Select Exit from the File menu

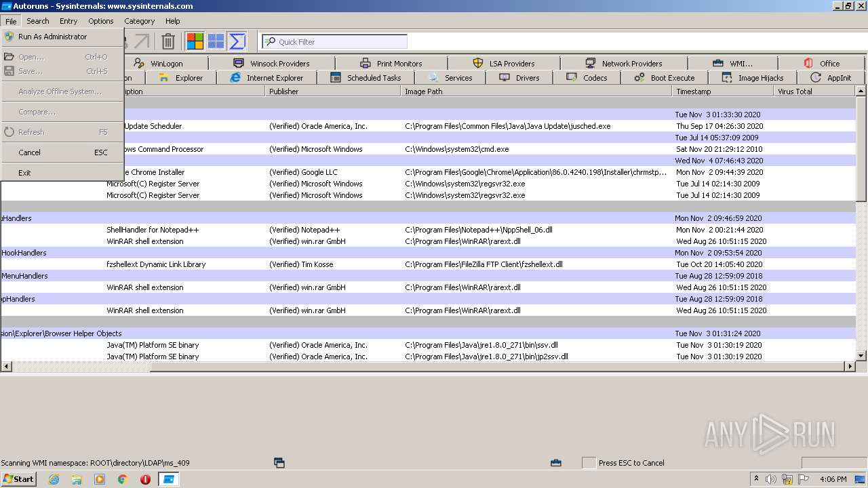(62, 173)
